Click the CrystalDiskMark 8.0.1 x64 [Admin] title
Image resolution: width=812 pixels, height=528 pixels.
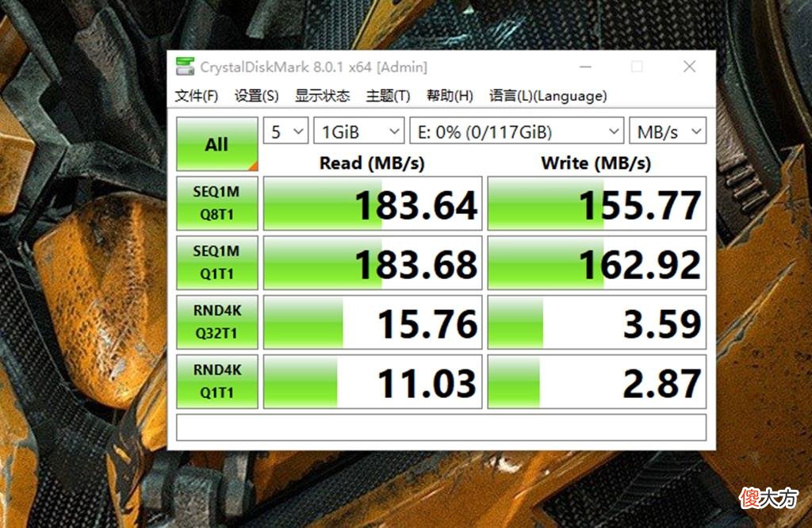point(313,67)
